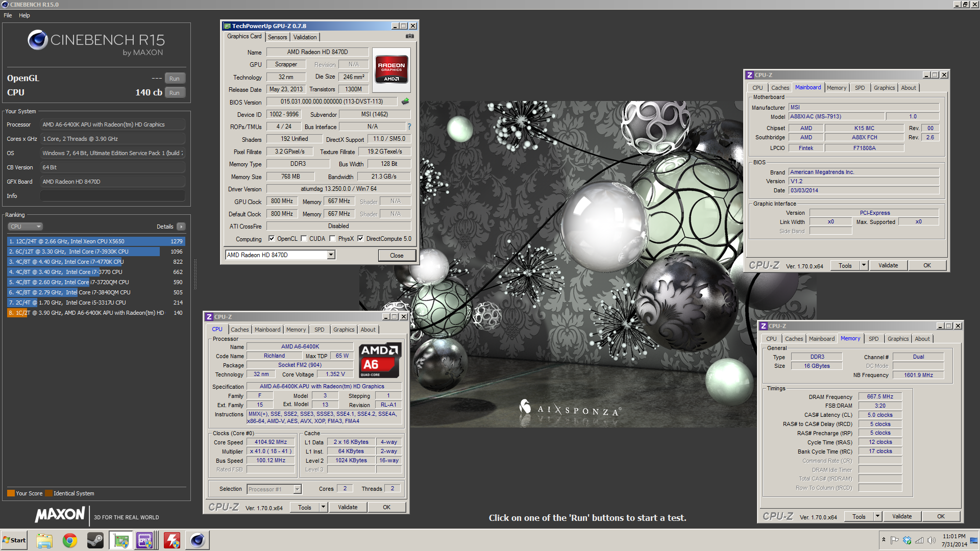Click the Details label in Ranking
The image size is (980, 551).
click(x=165, y=227)
